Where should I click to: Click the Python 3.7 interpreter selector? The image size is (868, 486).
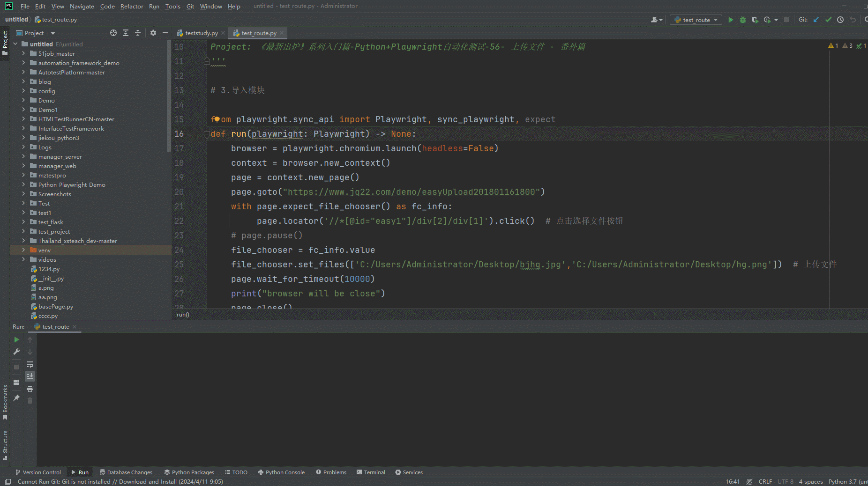pyautogui.click(x=848, y=482)
